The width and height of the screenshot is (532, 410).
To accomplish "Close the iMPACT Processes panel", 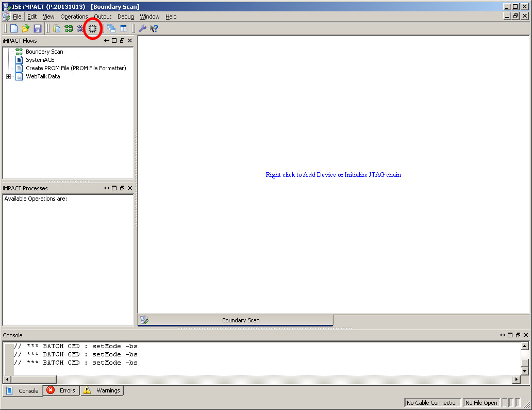I will pyautogui.click(x=130, y=188).
